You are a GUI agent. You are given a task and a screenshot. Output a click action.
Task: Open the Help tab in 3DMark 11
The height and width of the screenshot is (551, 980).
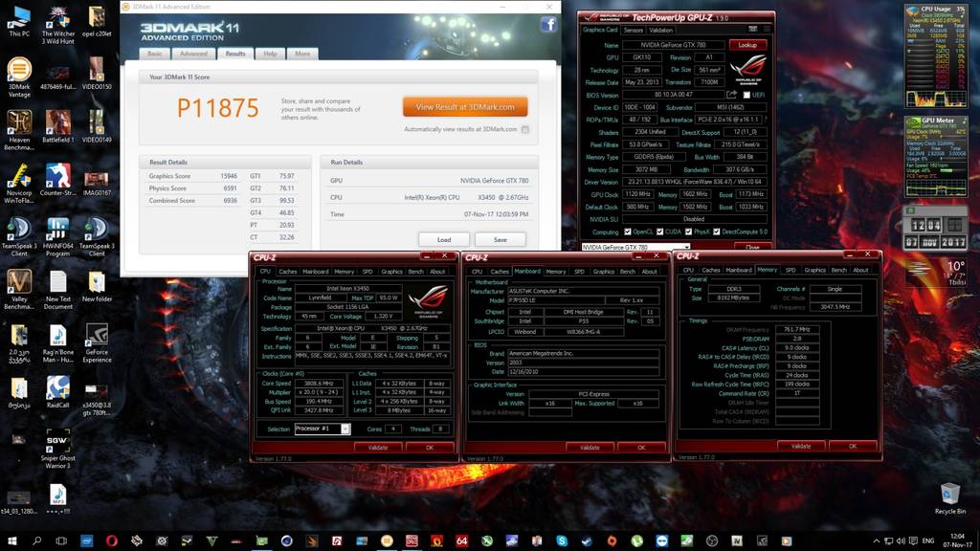point(270,54)
